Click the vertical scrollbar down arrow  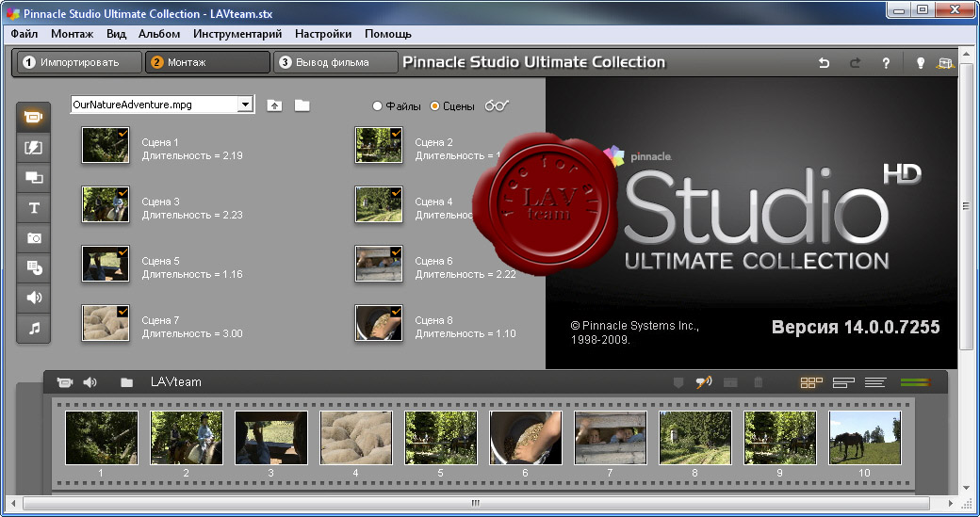tap(966, 488)
